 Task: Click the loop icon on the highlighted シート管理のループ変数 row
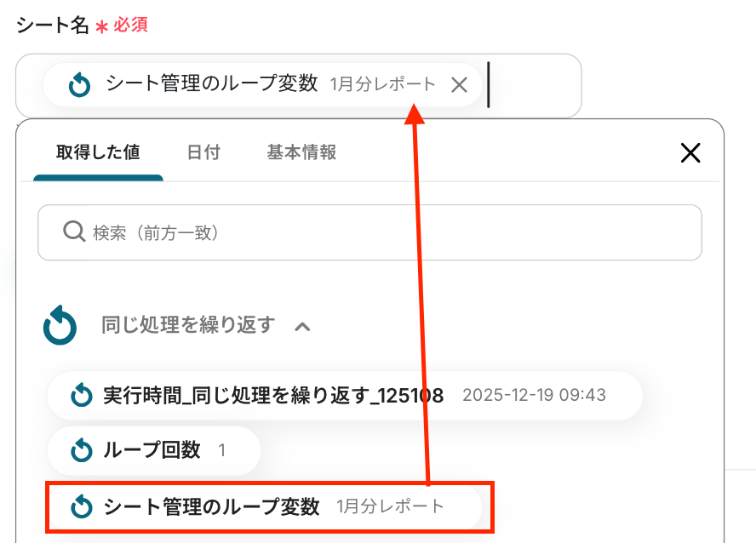coord(82,507)
